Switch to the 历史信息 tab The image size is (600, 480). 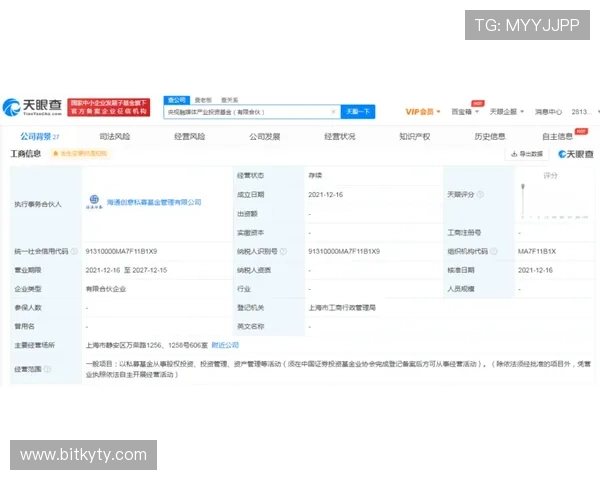point(489,137)
